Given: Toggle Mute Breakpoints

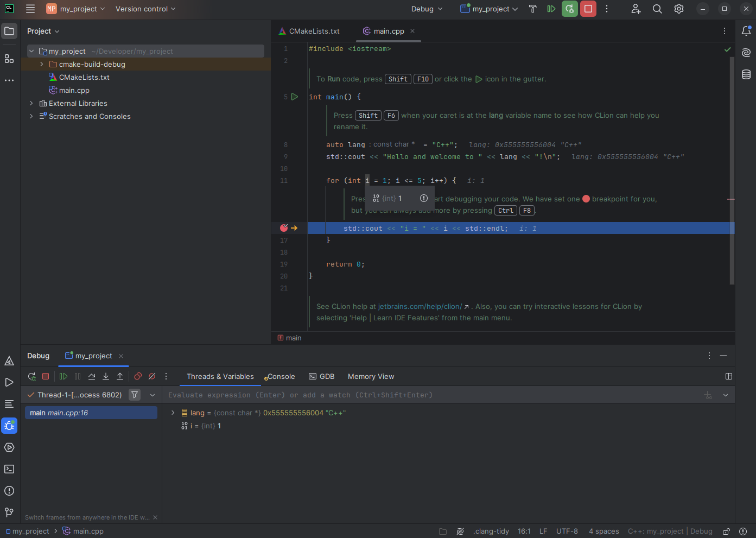Looking at the screenshot, I should click(152, 376).
